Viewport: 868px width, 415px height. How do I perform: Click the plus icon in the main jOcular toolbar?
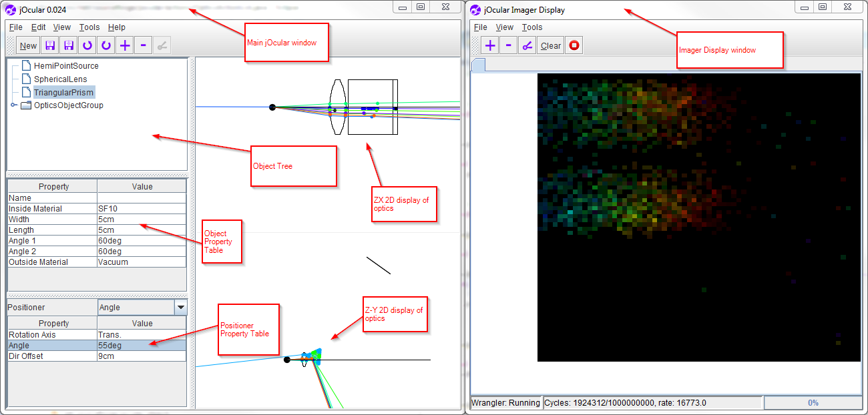pos(124,45)
